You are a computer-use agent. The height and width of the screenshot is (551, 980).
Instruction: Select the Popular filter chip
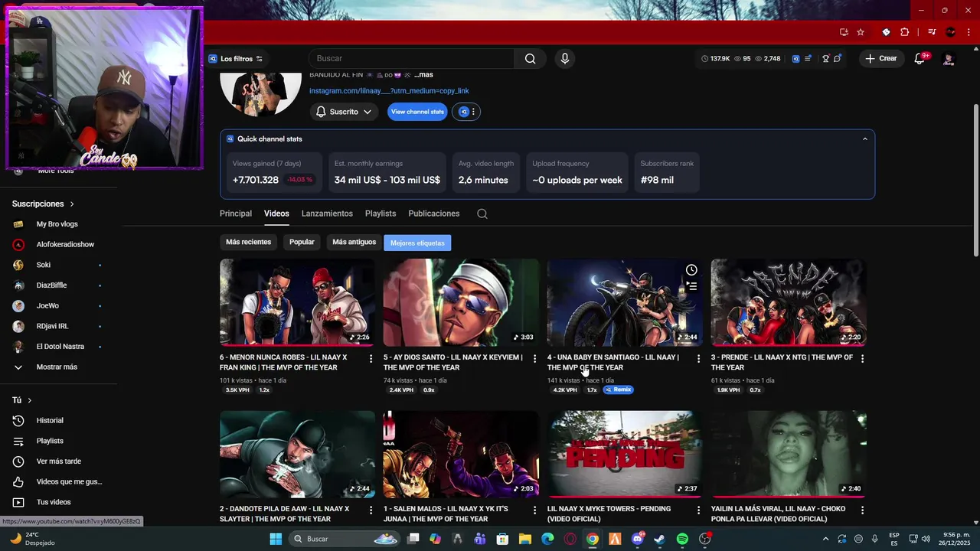click(x=302, y=243)
